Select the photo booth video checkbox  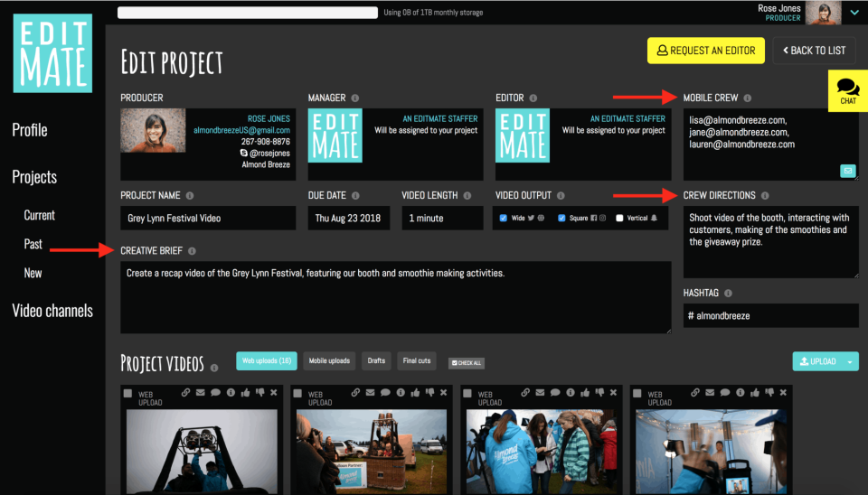tap(637, 393)
